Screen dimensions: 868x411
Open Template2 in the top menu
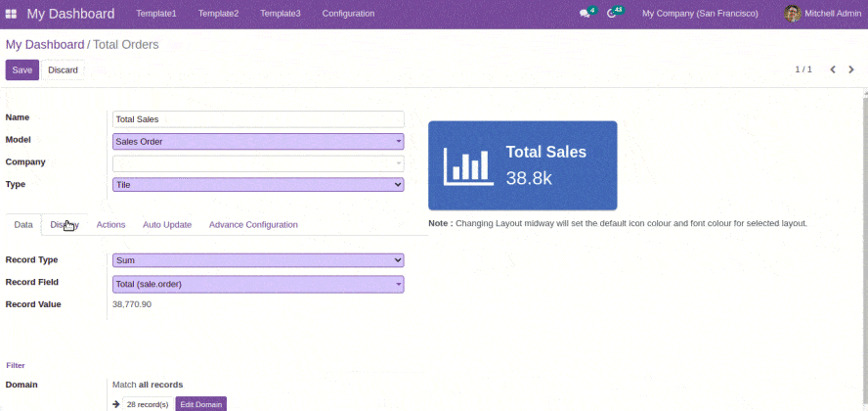coord(218,14)
